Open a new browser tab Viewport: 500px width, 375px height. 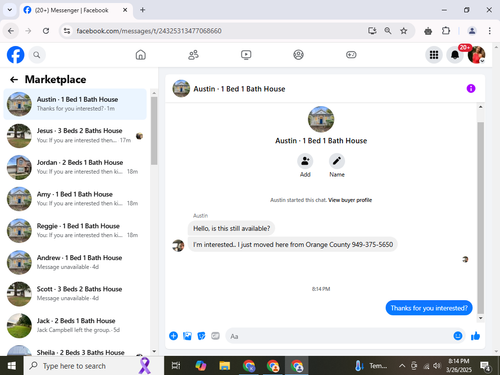click(x=143, y=10)
